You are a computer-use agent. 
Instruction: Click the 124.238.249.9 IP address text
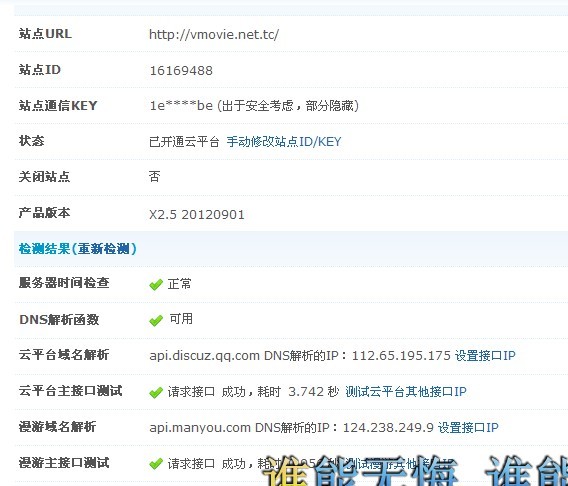388,428
